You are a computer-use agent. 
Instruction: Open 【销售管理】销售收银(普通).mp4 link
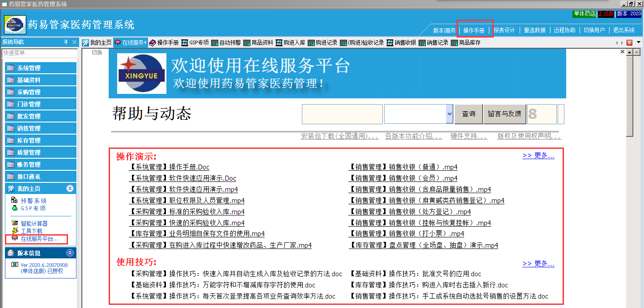pyautogui.click(x=403, y=167)
